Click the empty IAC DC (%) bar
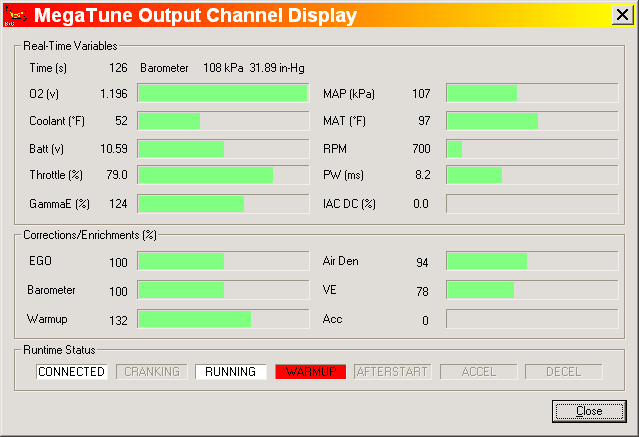 [532, 204]
